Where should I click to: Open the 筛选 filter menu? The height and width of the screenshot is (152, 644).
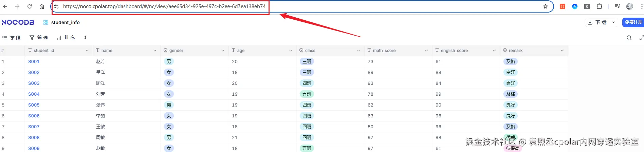[x=38, y=38]
